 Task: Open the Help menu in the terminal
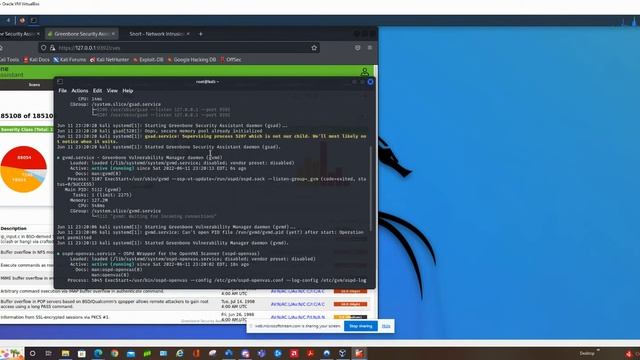pos(128,91)
